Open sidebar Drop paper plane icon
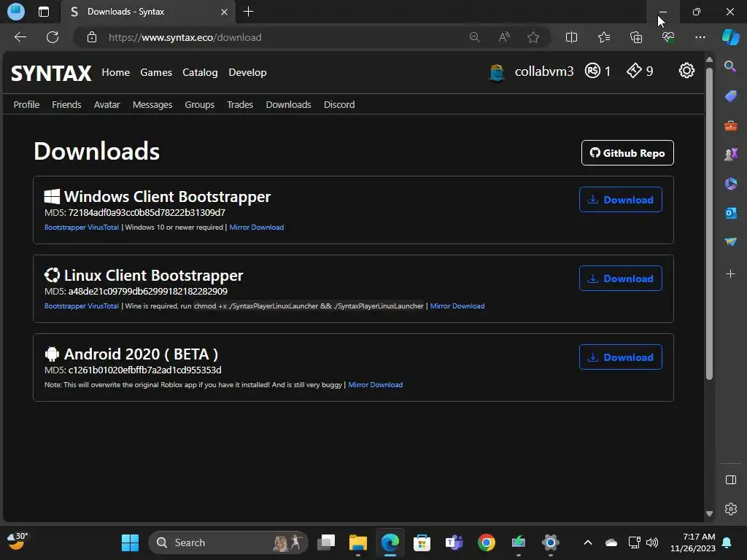This screenshot has height=560, width=747. [730, 242]
